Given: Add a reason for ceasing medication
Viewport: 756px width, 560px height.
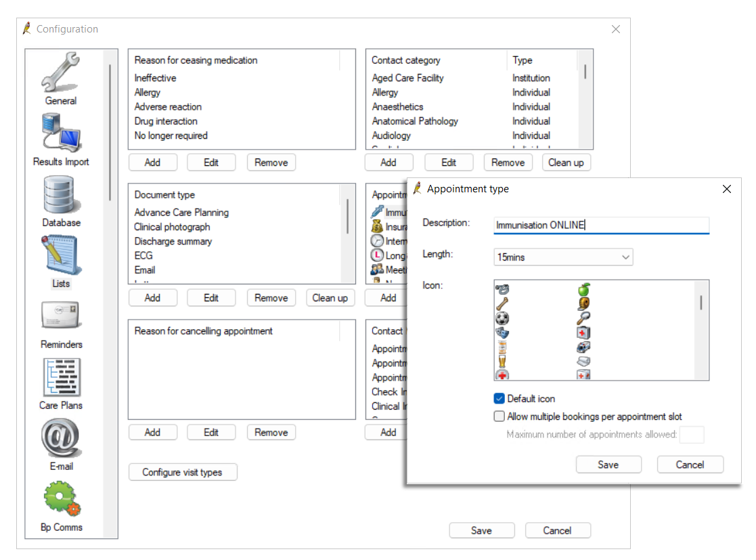Looking at the screenshot, I should pyautogui.click(x=152, y=163).
